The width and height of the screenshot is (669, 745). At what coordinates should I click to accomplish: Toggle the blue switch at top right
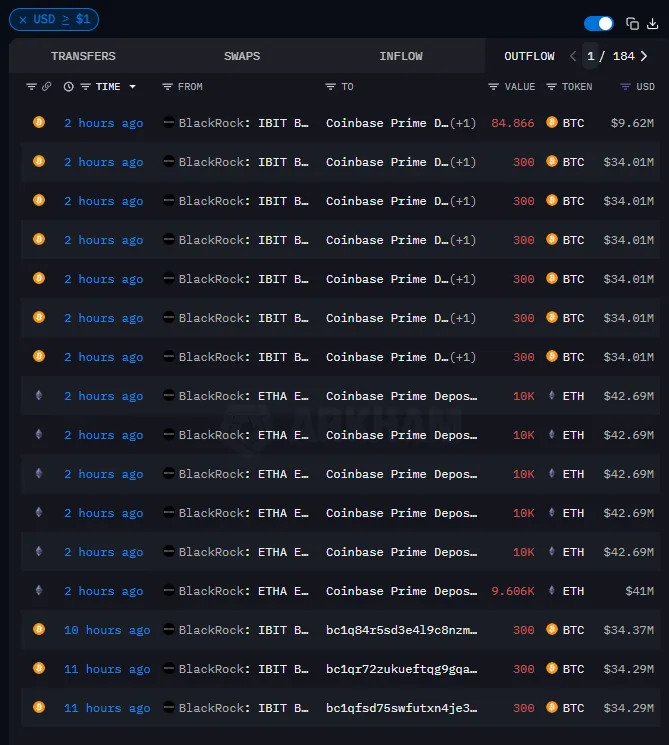pyautogui.click(x=599, y=24)
